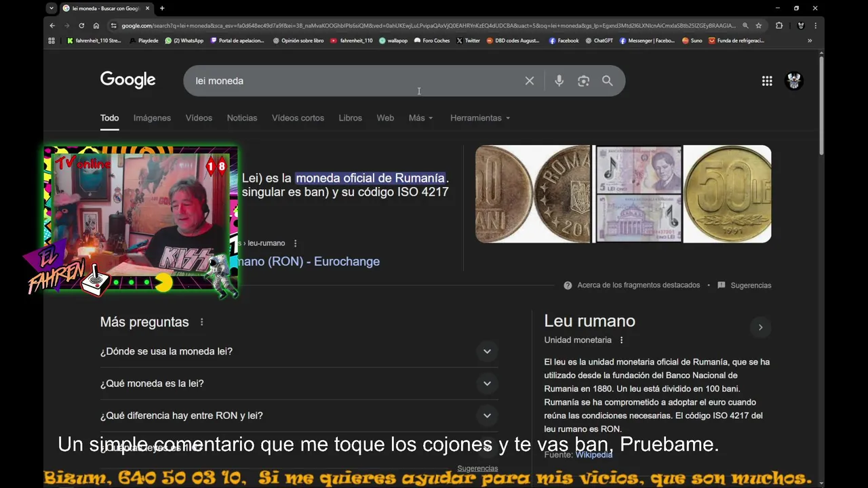Open the Foro Coches bookmark

(x=432, y=41)
